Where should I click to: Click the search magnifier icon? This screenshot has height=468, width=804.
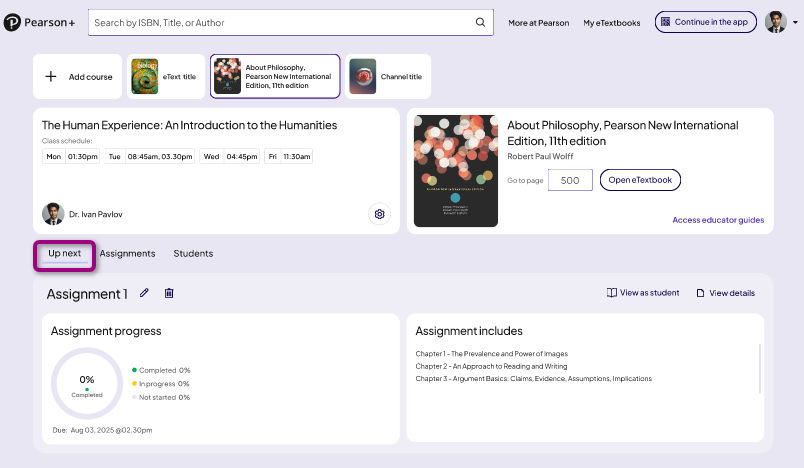click(x=480, y=22)
